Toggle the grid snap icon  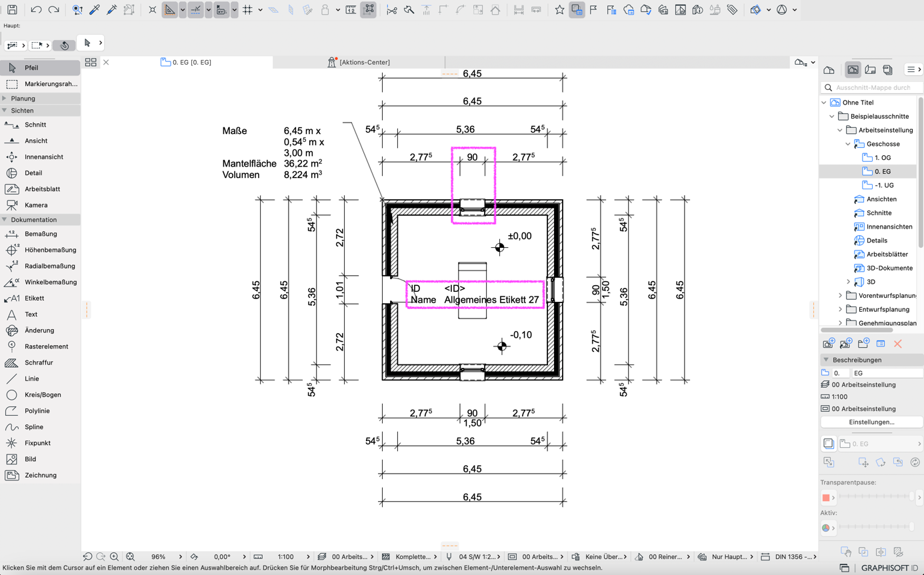coord(248,10)
